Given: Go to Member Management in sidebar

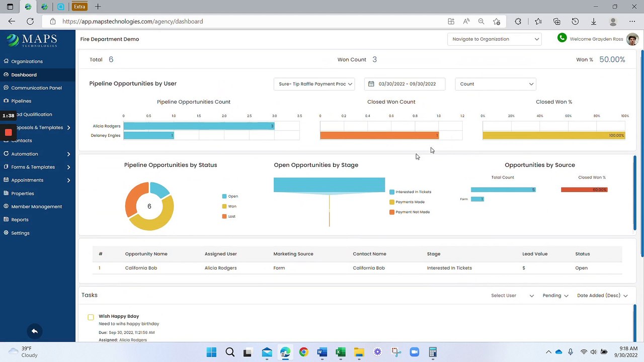Looking at the screenshot, I should point(36,207).
